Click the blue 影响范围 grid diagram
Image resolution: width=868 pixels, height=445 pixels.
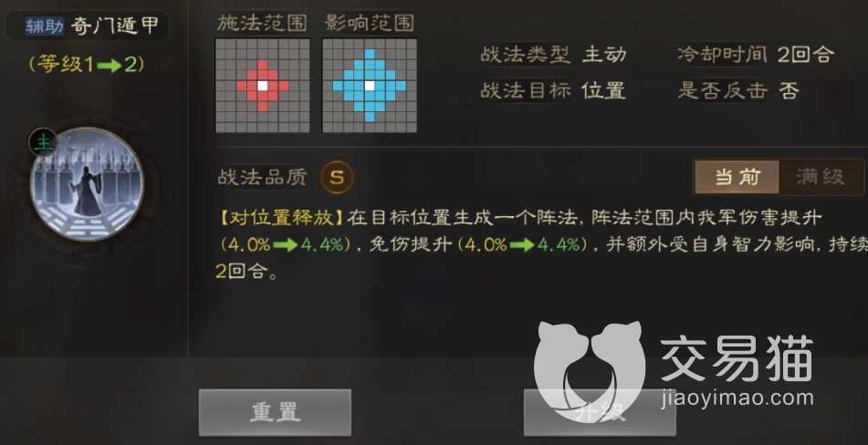click(x=370, y=86)
